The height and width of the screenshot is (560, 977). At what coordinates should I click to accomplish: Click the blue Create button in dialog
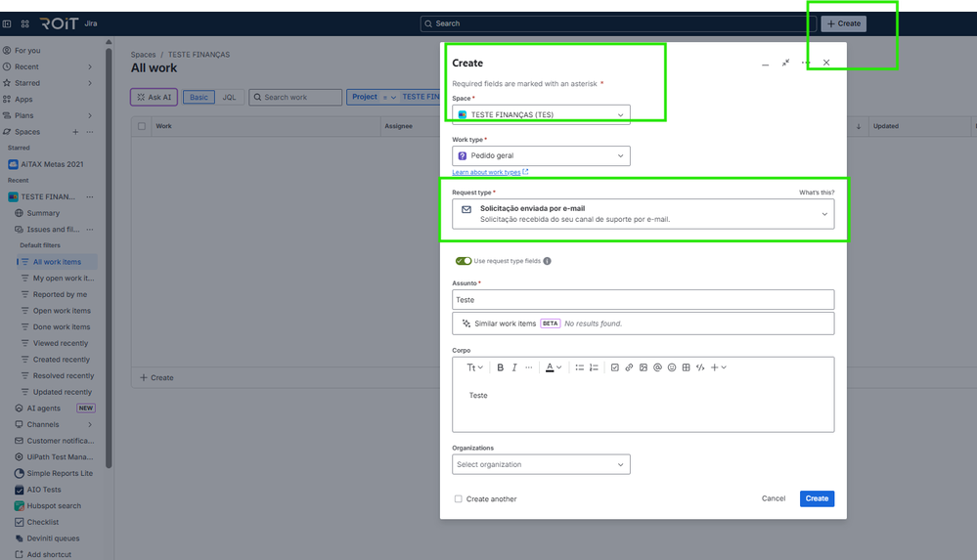[817, 498]
